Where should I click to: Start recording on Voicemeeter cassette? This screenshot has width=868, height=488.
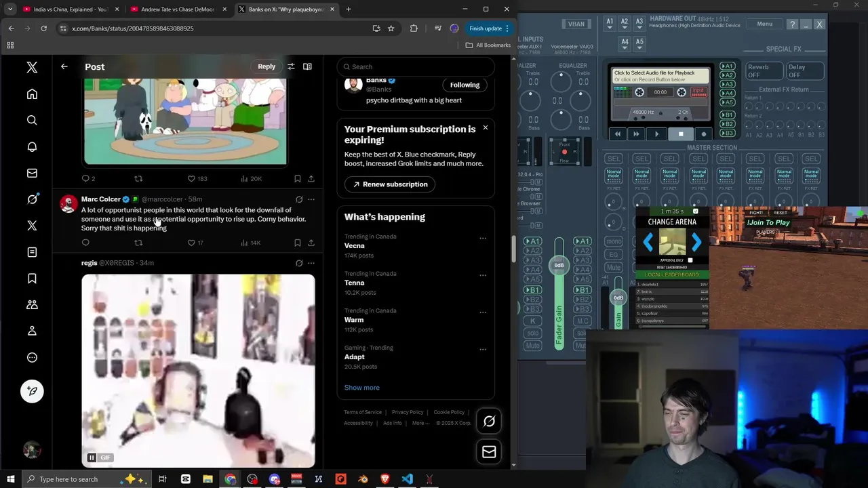[703, 134]
